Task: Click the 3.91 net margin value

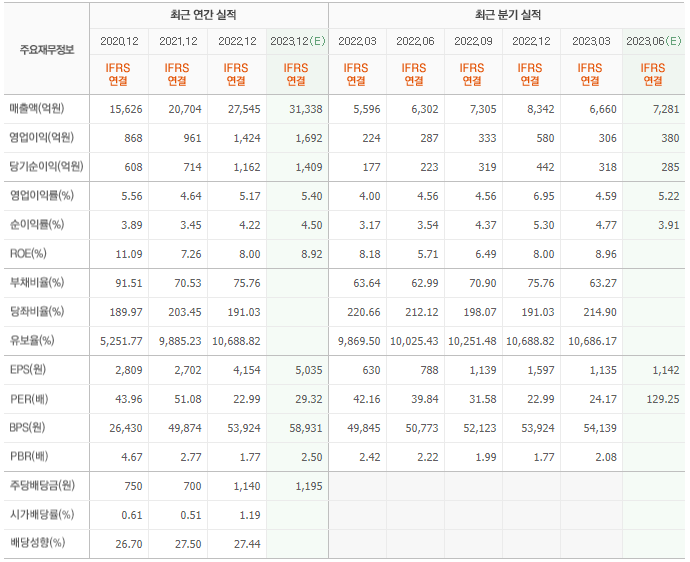Action: click(x=669, y=225)
